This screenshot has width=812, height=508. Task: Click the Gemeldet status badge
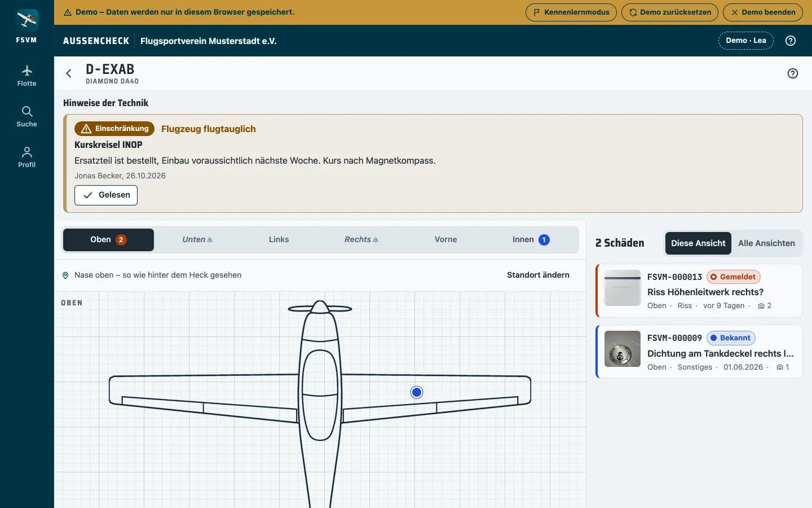pyautogui.click(x=734, y=277)
